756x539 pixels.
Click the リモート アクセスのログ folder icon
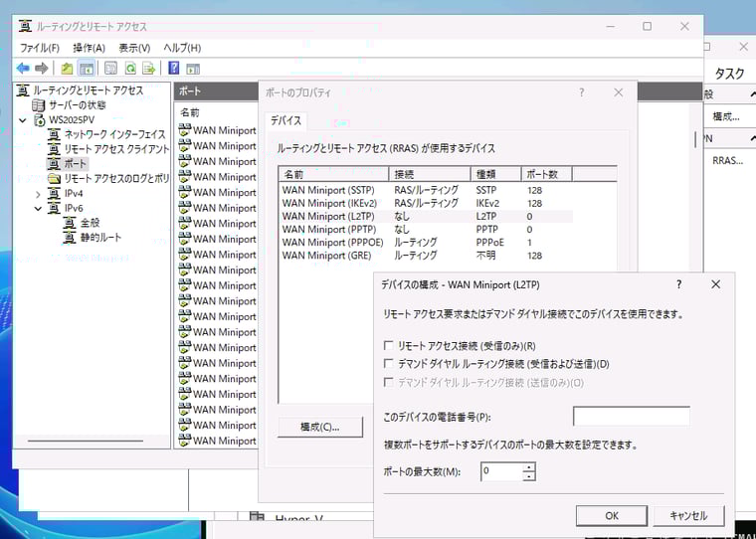[54, 179]
